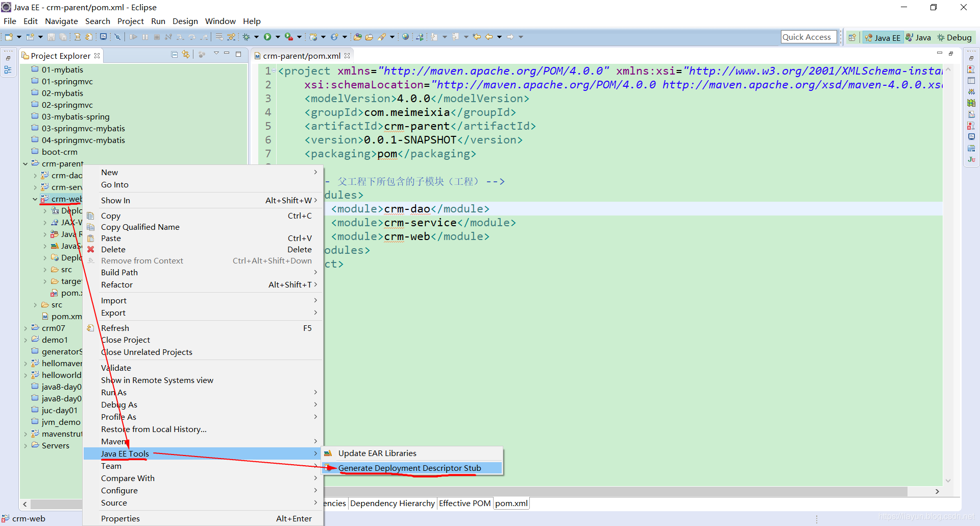
Task: Open the Data Source Explorer map icon
Action: point(971,103)
